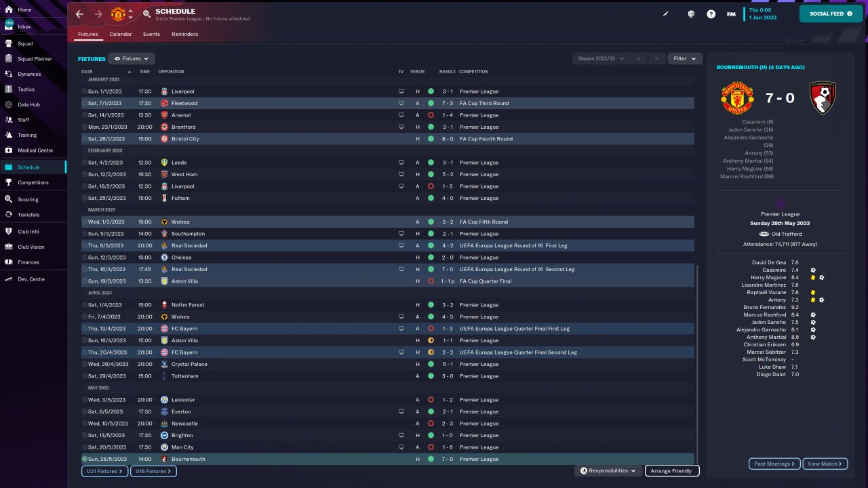Click the forward navigation arrow
The image size is (868, 488).
pyautogui.click(x=99, y=14)
